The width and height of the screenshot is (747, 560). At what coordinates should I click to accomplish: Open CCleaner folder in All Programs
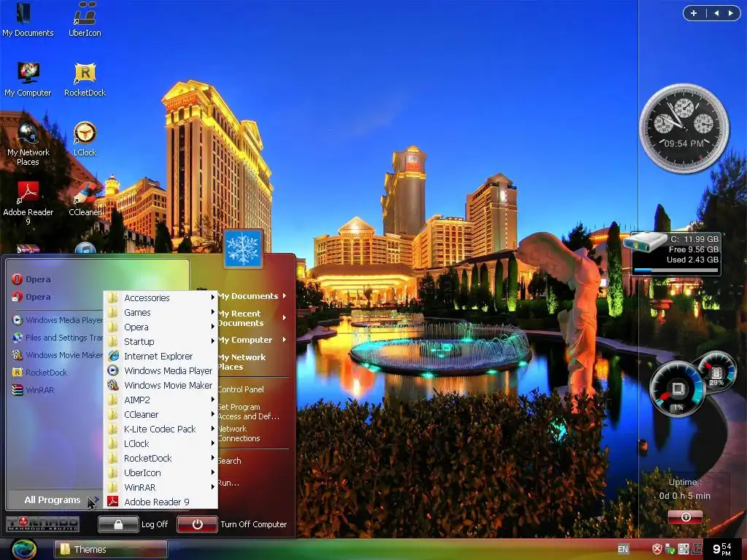point(160,415)
